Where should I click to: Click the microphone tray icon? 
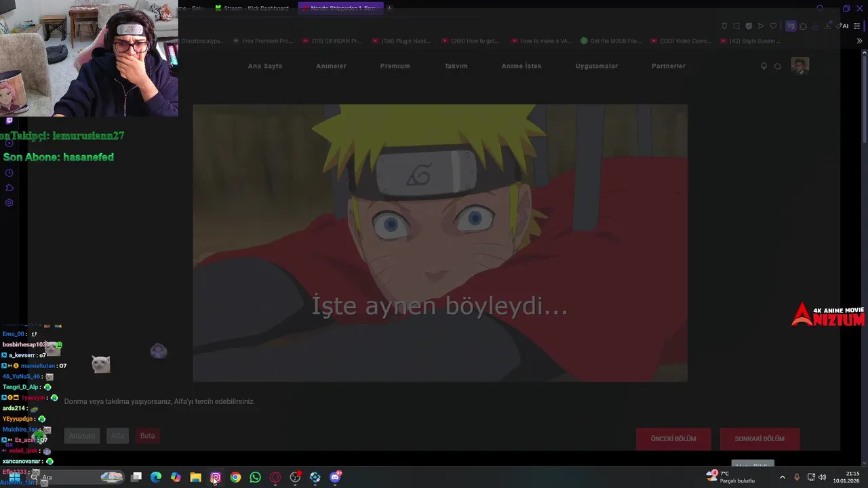coord(797,477)
